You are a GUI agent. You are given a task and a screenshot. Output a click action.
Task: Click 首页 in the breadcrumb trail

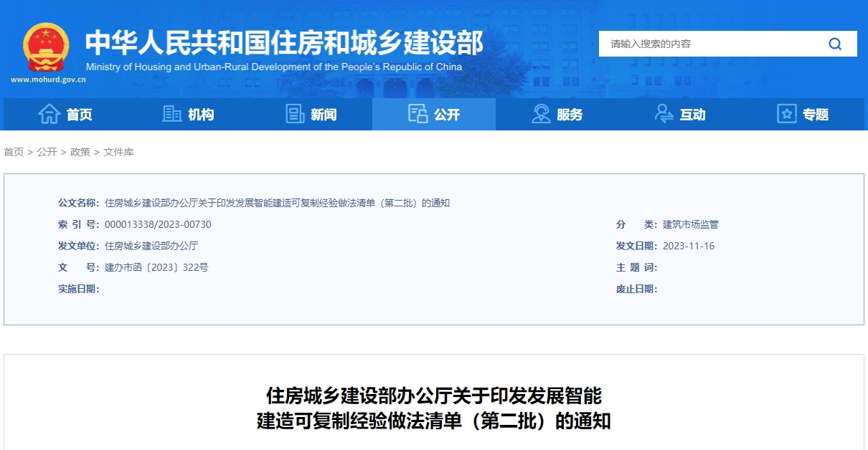click(14, 152)
